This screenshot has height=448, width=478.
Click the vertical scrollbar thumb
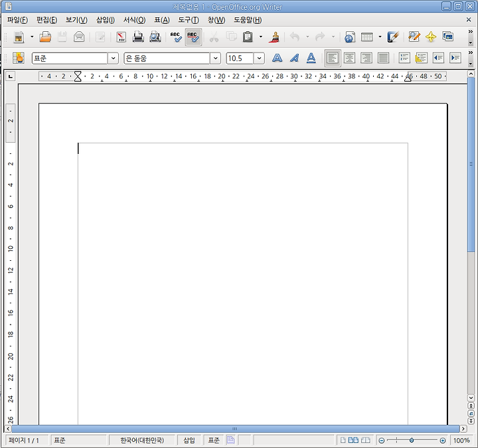point(471,164)
